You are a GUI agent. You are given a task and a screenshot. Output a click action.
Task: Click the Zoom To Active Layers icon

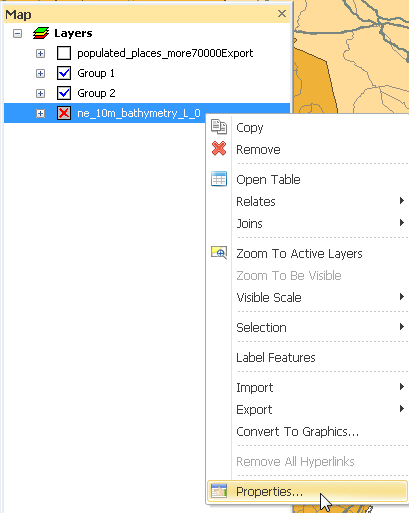coord(219,253)
